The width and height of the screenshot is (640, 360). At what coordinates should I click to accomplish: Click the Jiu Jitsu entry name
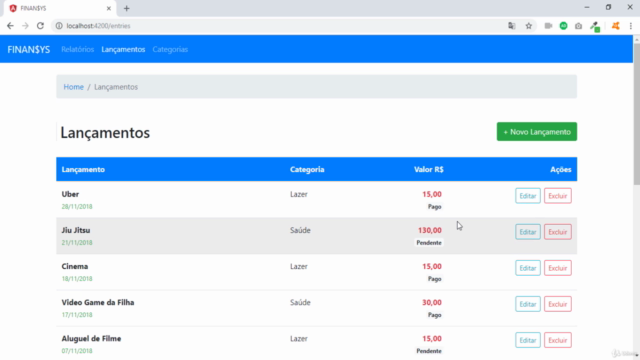click(x=76, y=230)
